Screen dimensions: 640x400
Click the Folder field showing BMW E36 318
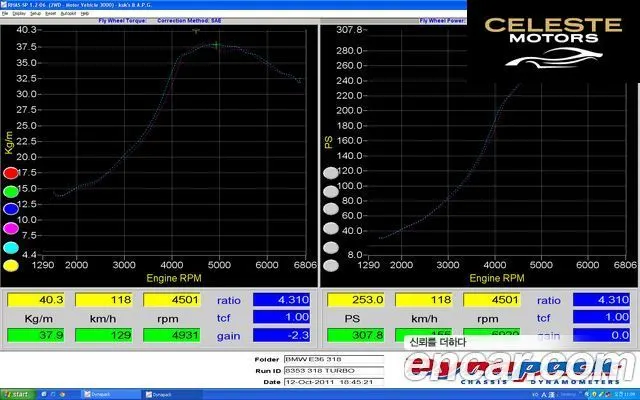(333, 359)
